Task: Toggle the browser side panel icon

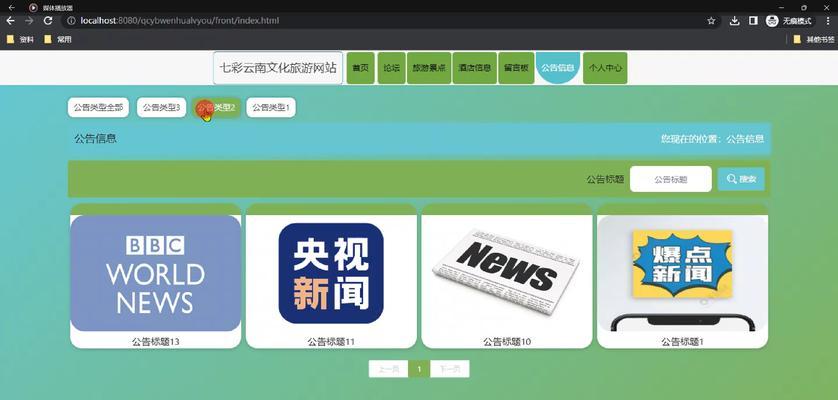Action: [752, 21]
